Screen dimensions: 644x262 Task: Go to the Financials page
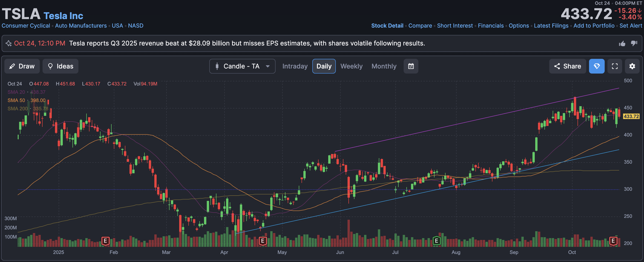click(x=491, y=26)
